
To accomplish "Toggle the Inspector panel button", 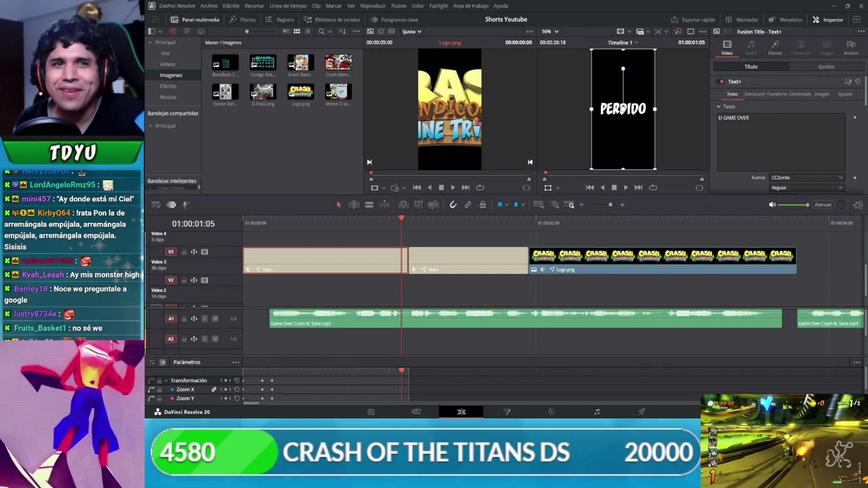I will [x=828, y=20].
